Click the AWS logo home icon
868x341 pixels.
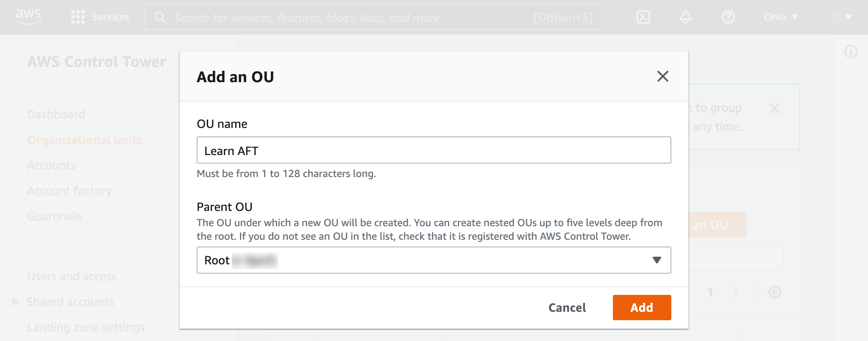click(x=28, y=17)
